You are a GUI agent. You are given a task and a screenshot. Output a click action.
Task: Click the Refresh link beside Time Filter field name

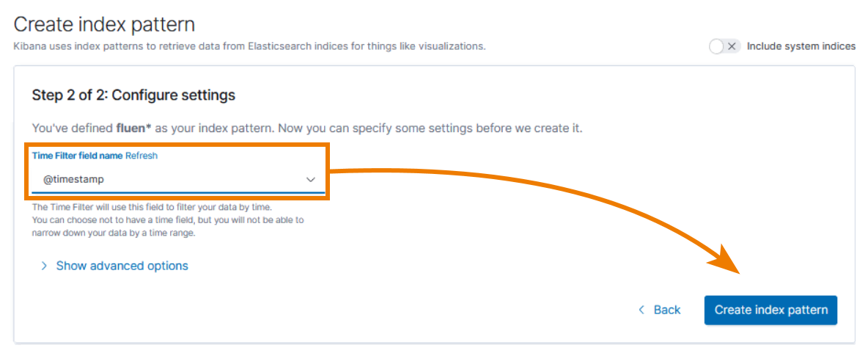tap(141, 156)
